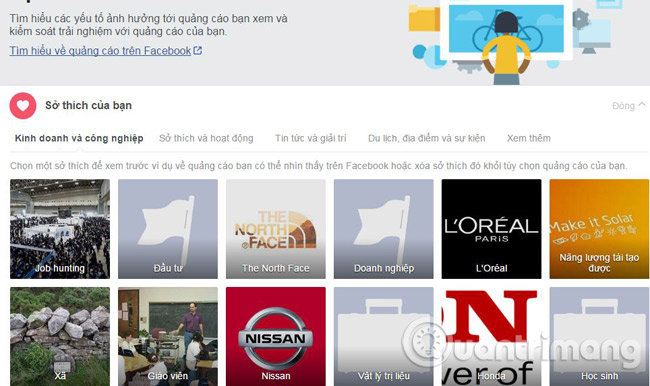Image resolution: width=650 pixels, height=386 pixels.
Task: Click the external-link icon beside the Facebook ads link
Action: (x=198, y=51)
